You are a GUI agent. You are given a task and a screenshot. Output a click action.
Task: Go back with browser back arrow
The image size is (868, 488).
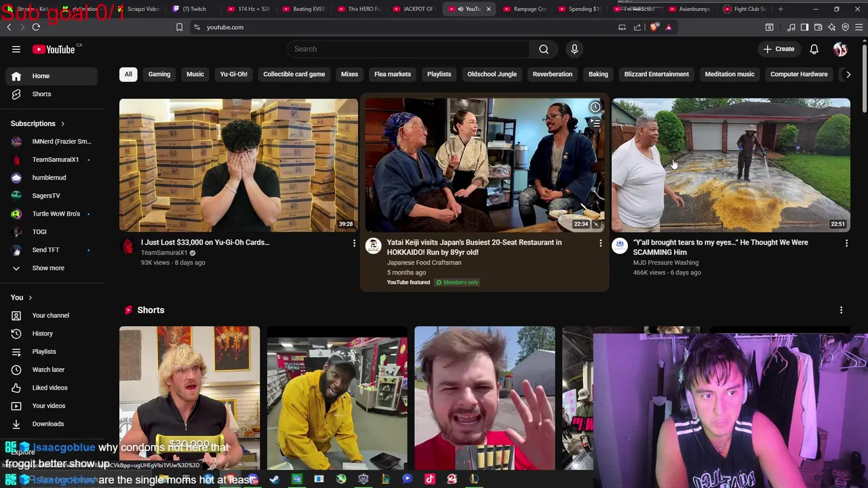tap(9, 27)
